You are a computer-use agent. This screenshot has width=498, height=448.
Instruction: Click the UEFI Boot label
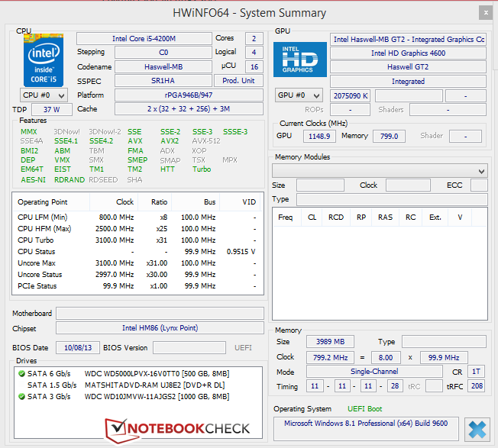pos(364,409)
